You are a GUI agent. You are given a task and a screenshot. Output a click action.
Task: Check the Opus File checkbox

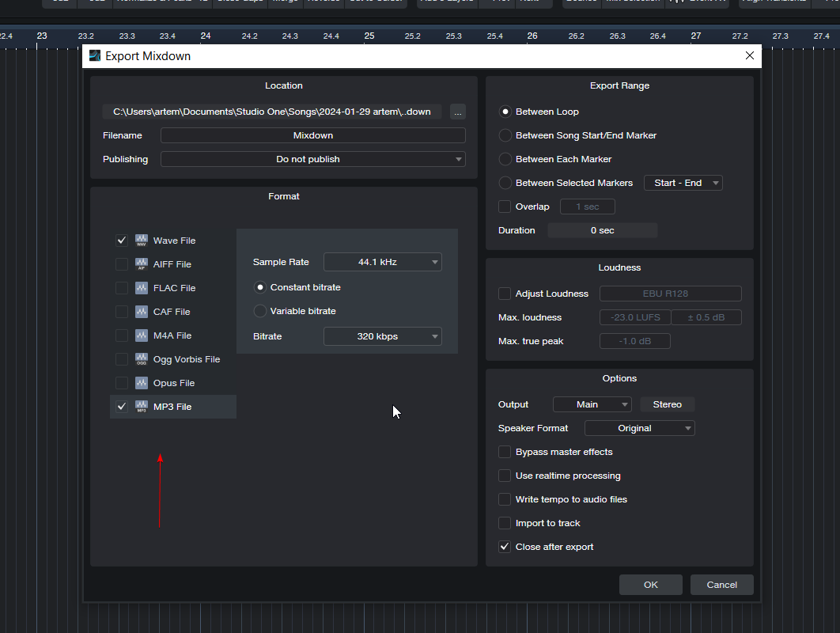click(x=122, y=383)
